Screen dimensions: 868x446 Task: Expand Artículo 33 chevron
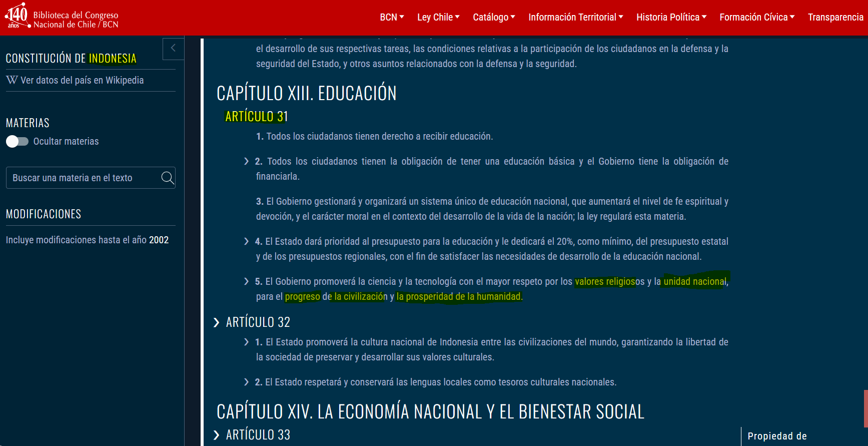pos(217,435)
